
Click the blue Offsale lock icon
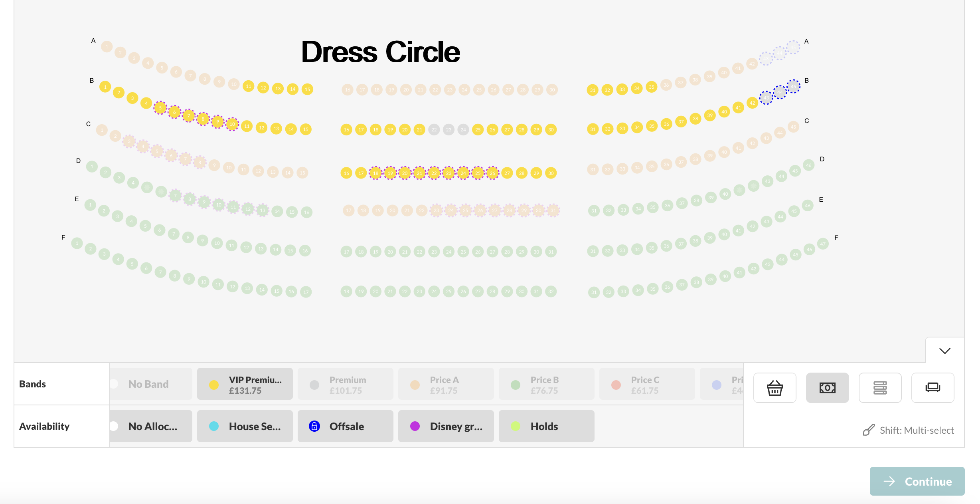click(314, 426)
